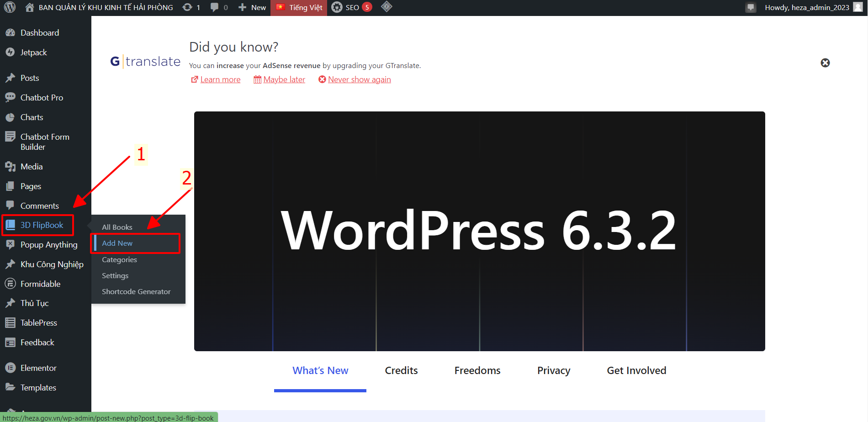Screen dimensions: 868x422
Task: Open the comments bubble in admin bar
Action: pyautogui.click(x=219, y=7)
